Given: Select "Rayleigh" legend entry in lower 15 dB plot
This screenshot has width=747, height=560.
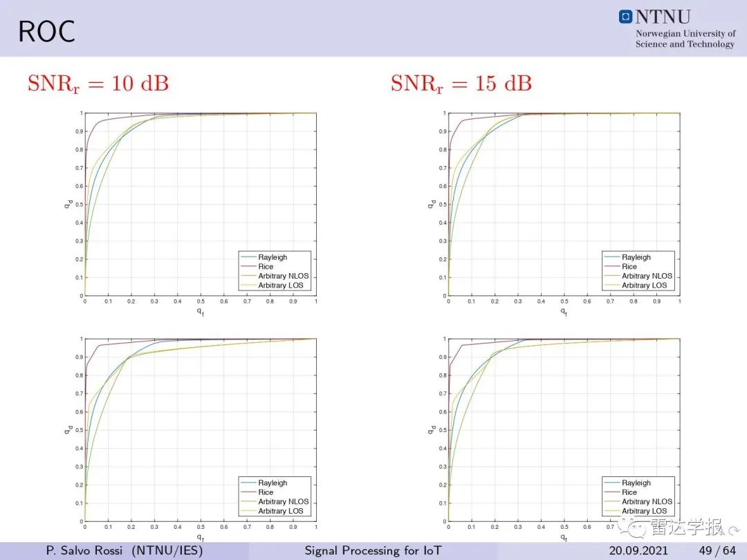Looking at the screenshot, I should [636, 483].
